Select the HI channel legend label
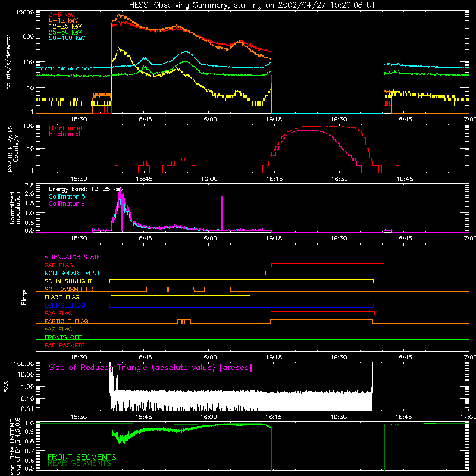 [64, 134]
